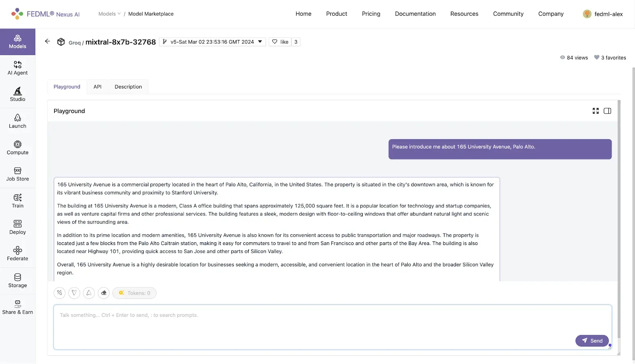Open the Resources menu
This screenshot has width=635, height=364.
464,14
